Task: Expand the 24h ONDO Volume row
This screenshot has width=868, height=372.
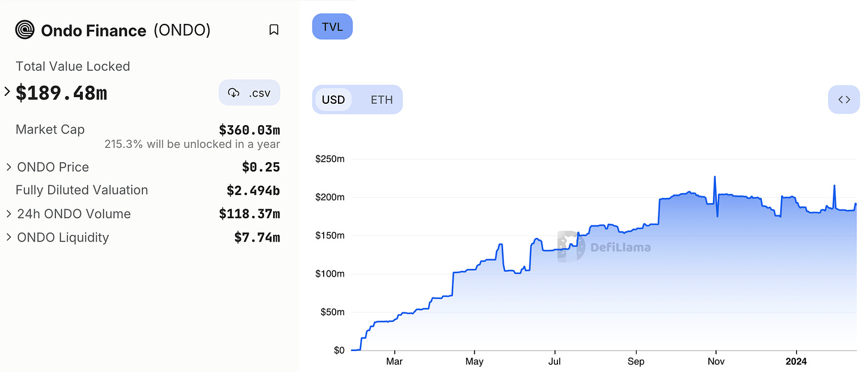Action: [9, 213]
